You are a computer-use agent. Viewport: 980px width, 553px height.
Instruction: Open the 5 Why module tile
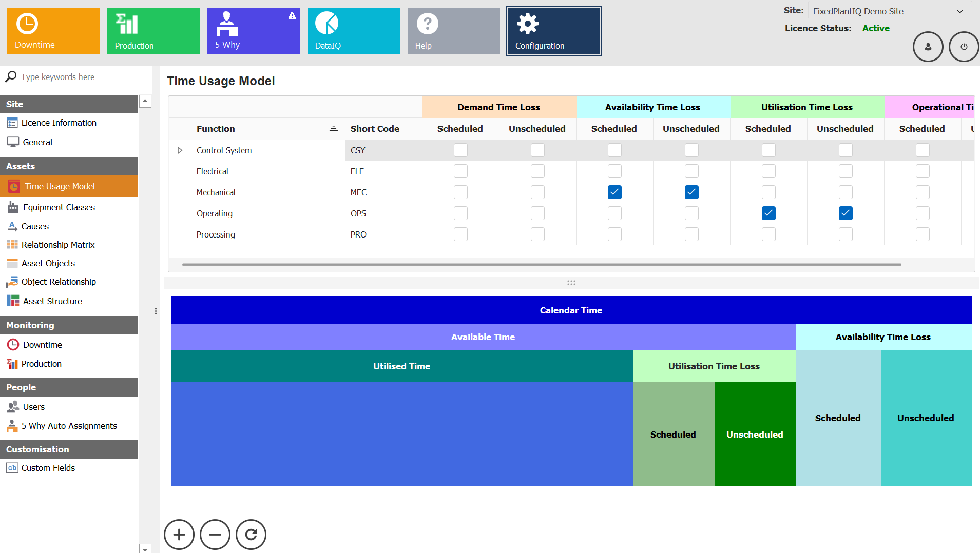pos(254,31)
